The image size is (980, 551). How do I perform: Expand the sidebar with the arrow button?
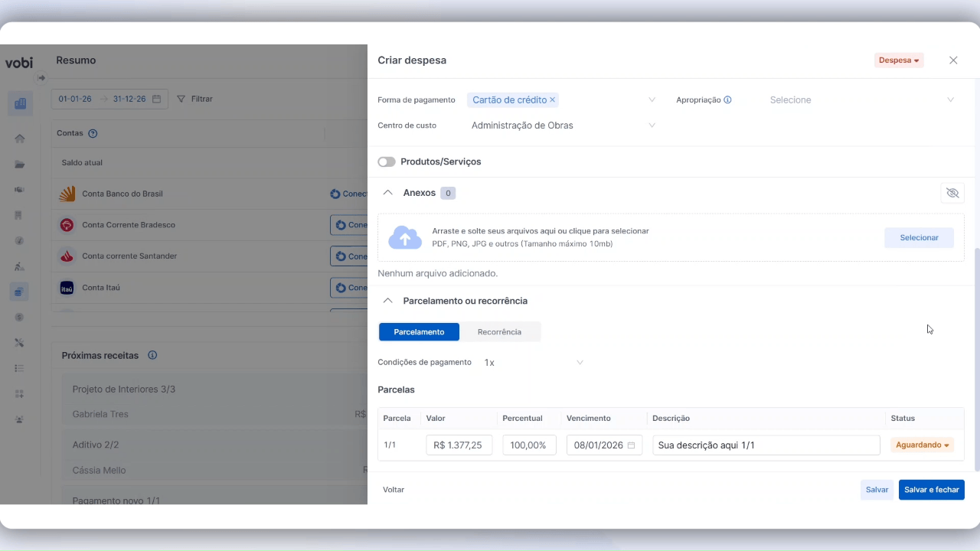tap(41, 77)
